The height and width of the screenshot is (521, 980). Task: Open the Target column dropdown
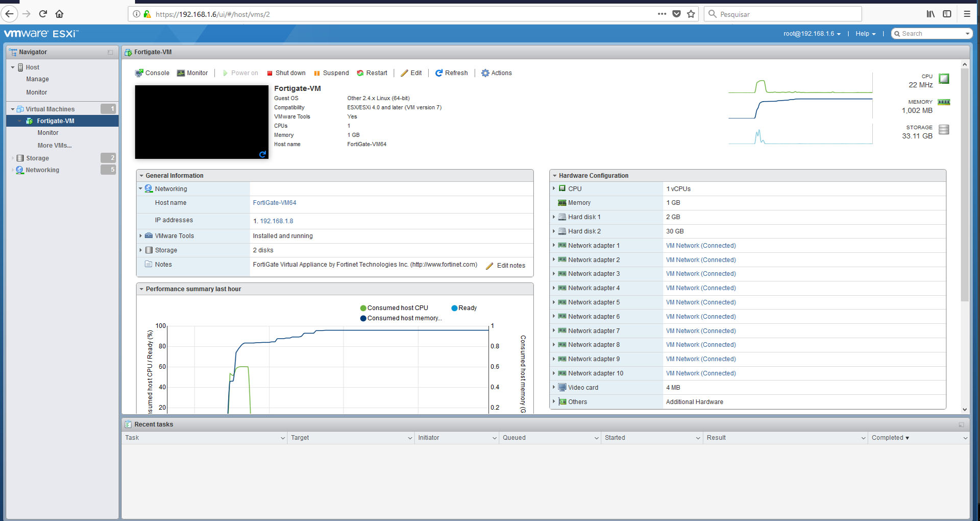point(410,438)
